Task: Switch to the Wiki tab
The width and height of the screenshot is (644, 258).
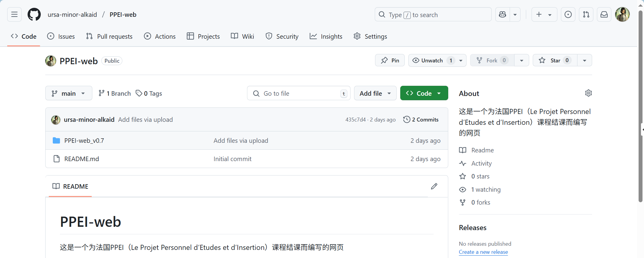Action: coord(243,36)
